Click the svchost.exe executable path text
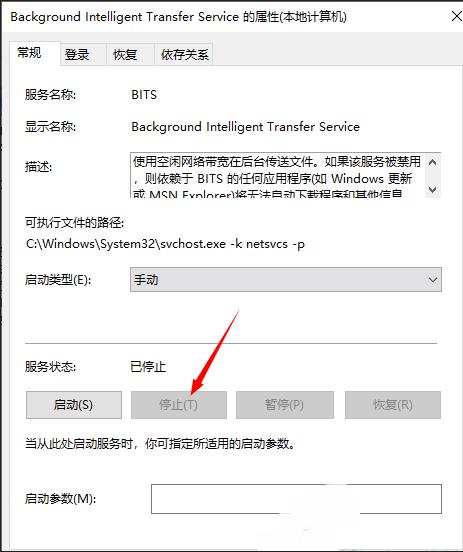 tap(165, 244)
